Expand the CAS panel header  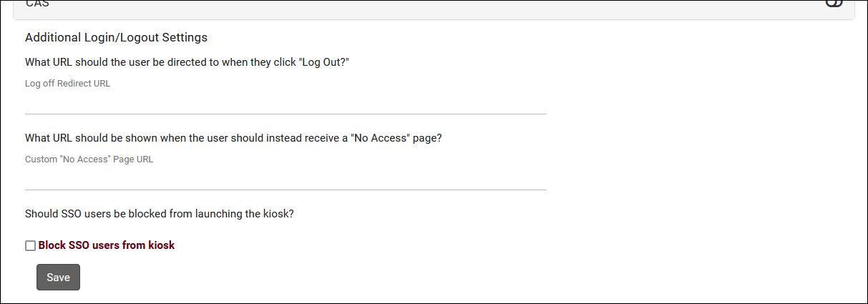[x=429, y=7]
